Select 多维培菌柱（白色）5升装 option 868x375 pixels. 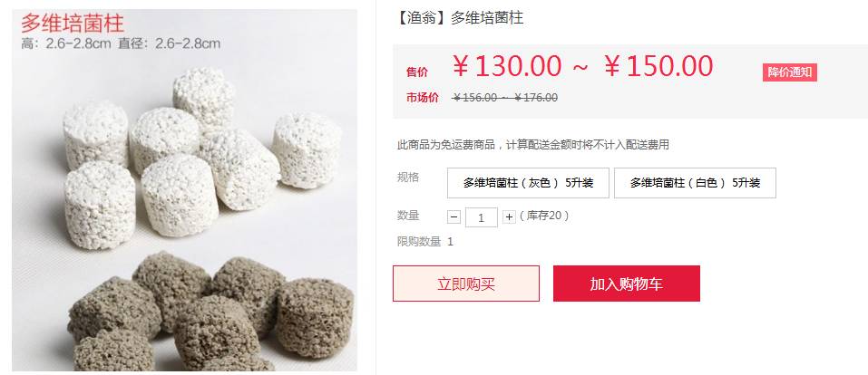coord(696,183)
